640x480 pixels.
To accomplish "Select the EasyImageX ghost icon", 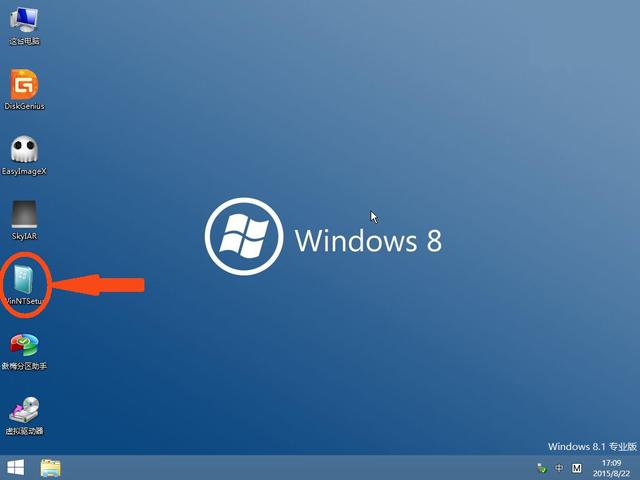I will 24,150.
